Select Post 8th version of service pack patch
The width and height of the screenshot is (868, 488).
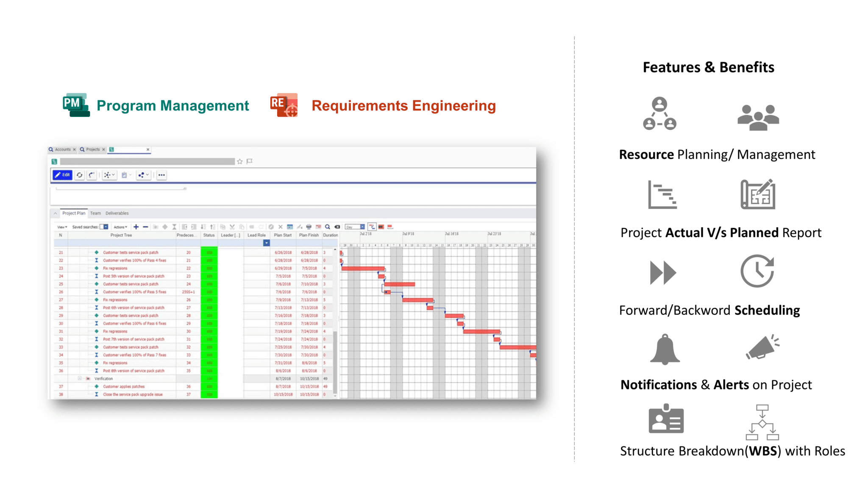point(134,371)
